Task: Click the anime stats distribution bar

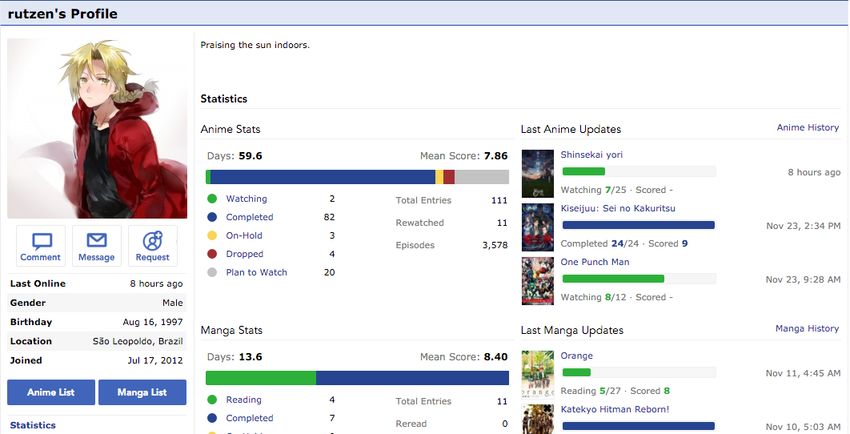Action: pos(357,177)
